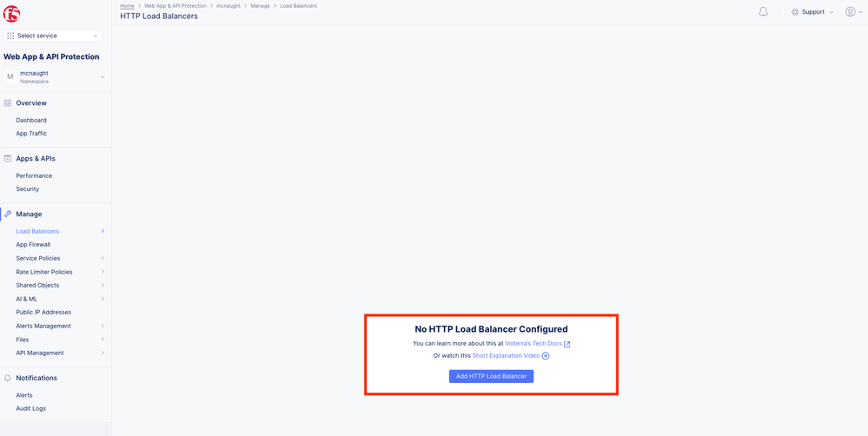
Task: Click the Overview section heading
Action: [x=31, y=102]
